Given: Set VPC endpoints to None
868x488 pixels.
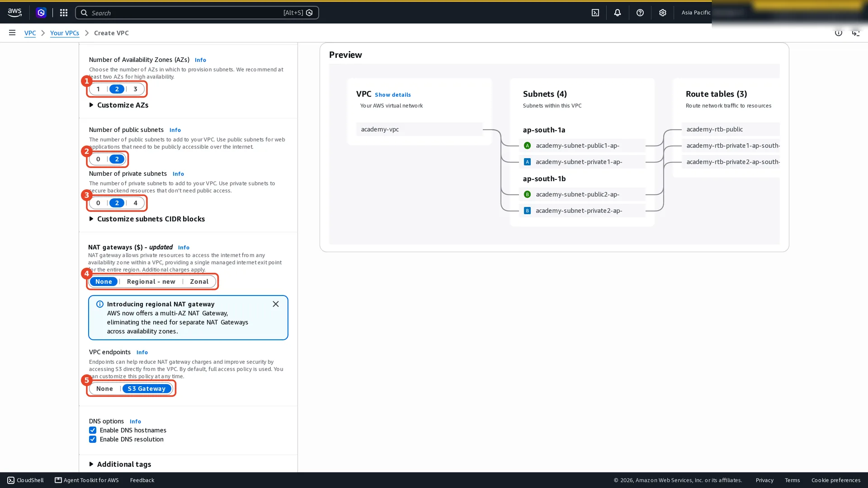Looking at the screenshot, I should click(104, 389).
